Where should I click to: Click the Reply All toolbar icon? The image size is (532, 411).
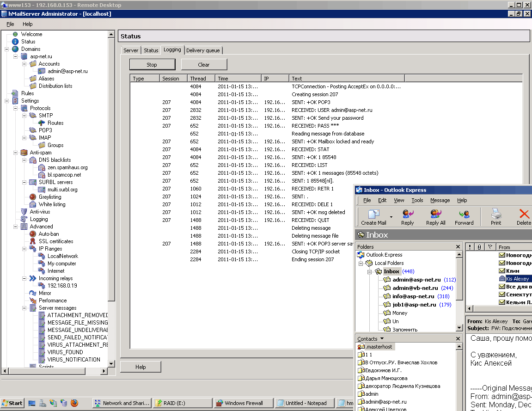[x=435, y=214]
